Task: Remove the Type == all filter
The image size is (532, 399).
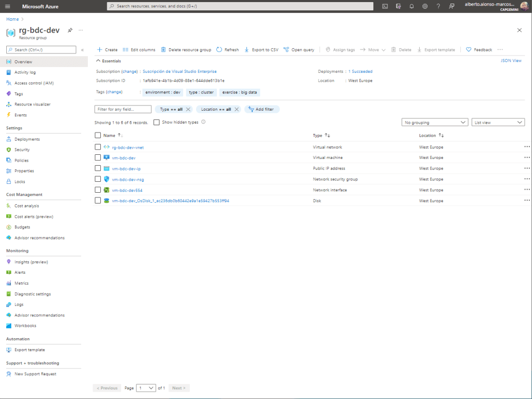Action: coord(188,109)
